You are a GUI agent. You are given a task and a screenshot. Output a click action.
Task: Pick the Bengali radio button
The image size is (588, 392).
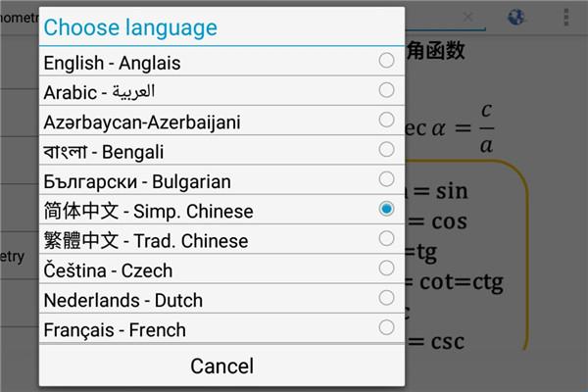pos(386,150)
